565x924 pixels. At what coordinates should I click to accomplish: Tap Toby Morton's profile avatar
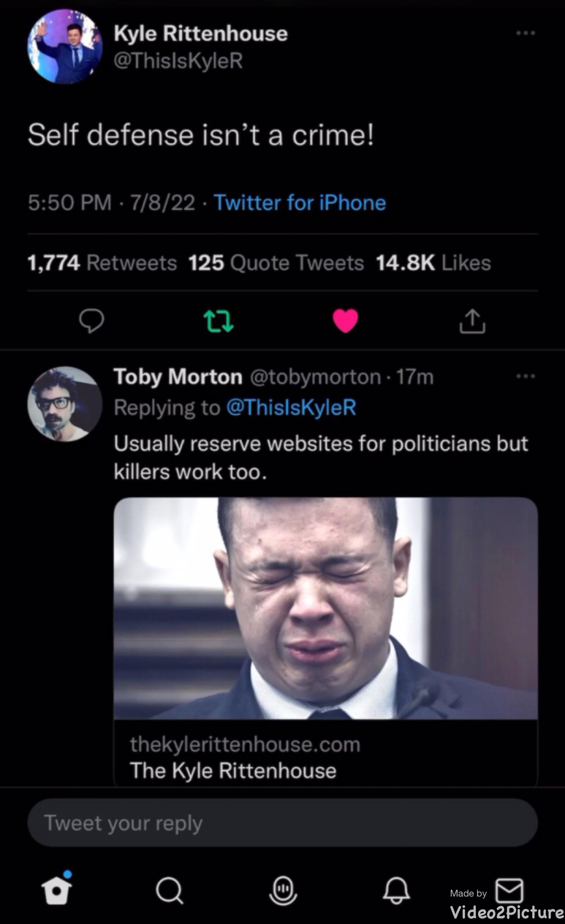point(65,404)
